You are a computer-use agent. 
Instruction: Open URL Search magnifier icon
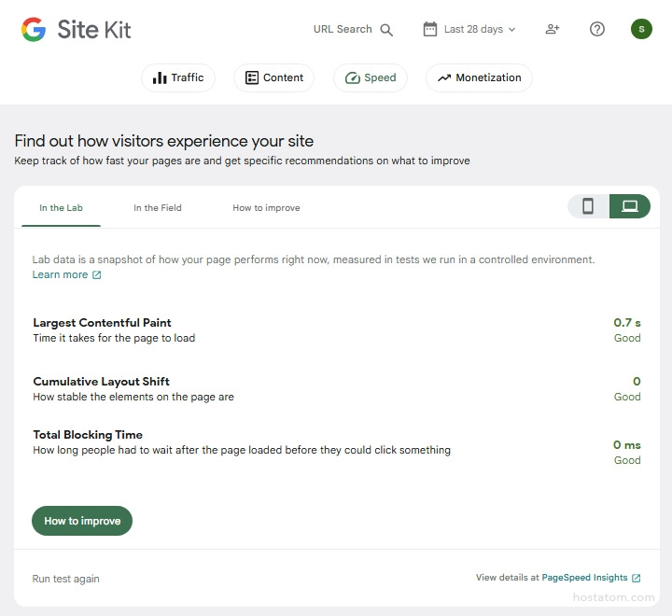(386, 30)
